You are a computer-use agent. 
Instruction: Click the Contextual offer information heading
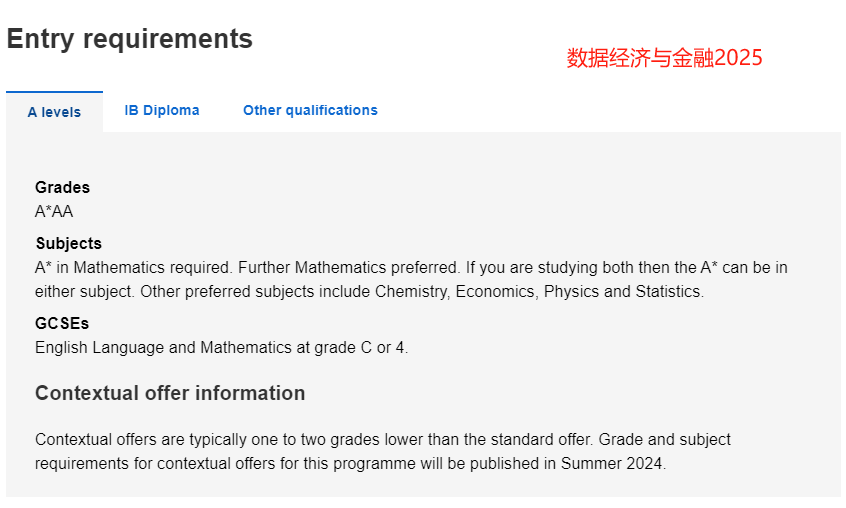click(x=170, y=393)
